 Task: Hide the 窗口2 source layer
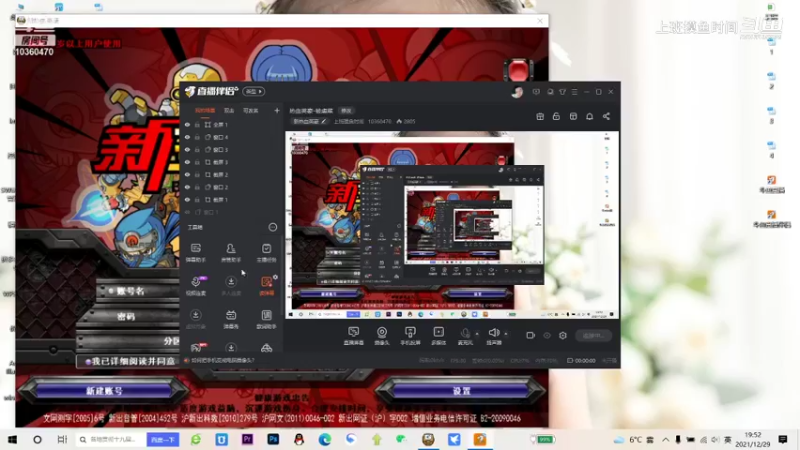187,187
